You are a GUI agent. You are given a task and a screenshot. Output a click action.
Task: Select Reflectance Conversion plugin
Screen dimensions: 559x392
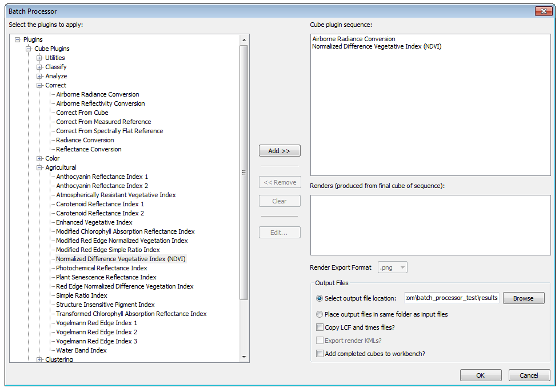coord(89,149)
